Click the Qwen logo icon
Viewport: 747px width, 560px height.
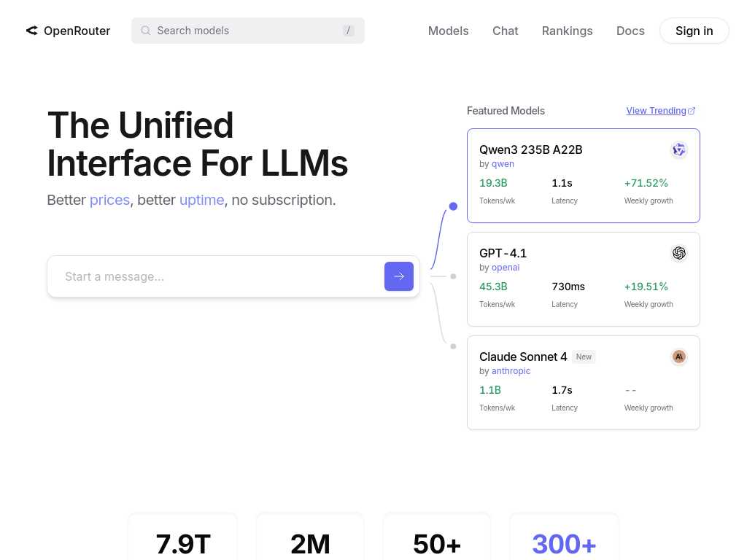tap(679, 149)
